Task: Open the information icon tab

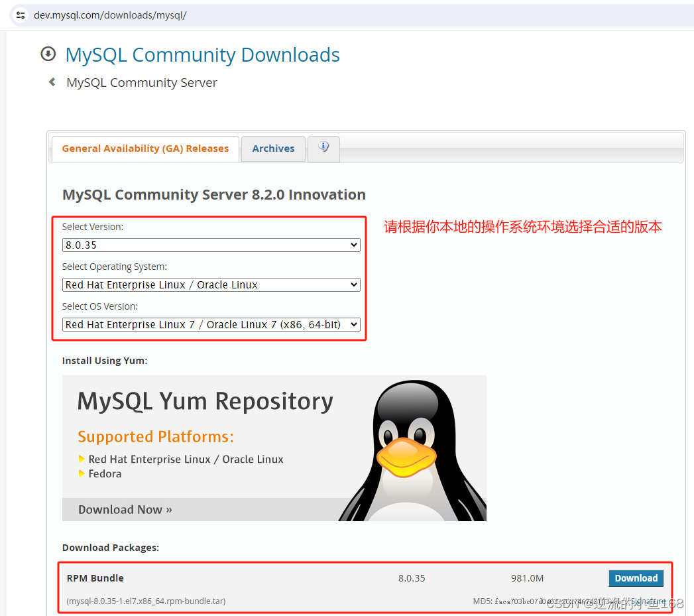Action: (x=323, y=147)
